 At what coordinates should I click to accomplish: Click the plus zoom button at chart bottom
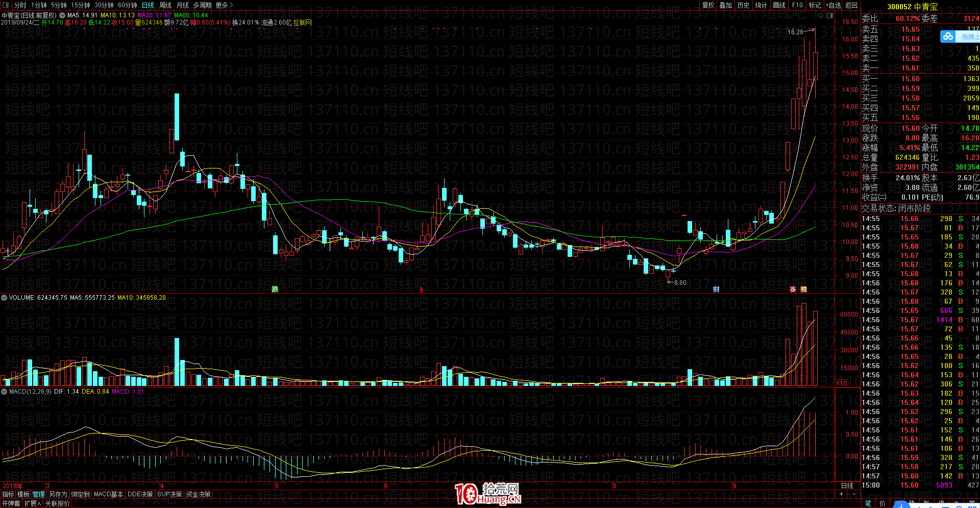click(841, 494)
